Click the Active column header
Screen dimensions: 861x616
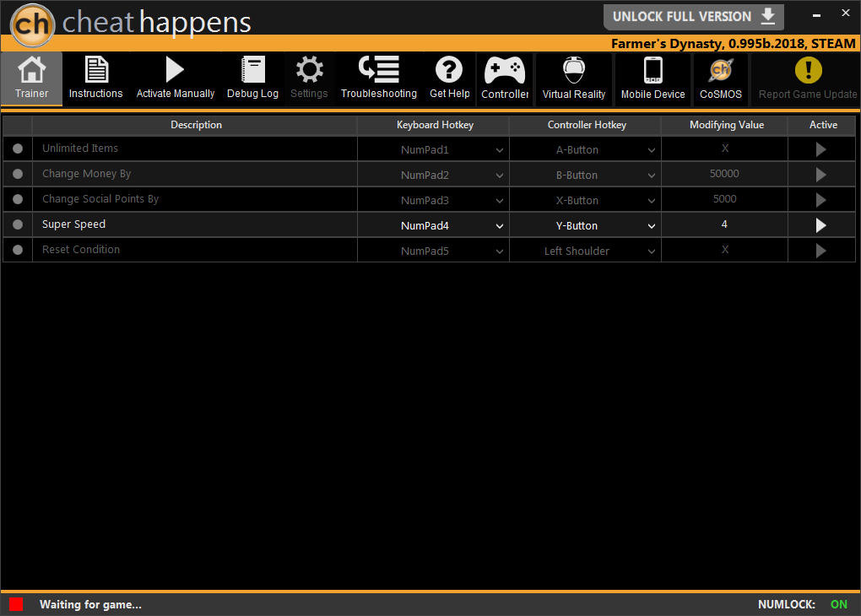click(x=822, y=125)
